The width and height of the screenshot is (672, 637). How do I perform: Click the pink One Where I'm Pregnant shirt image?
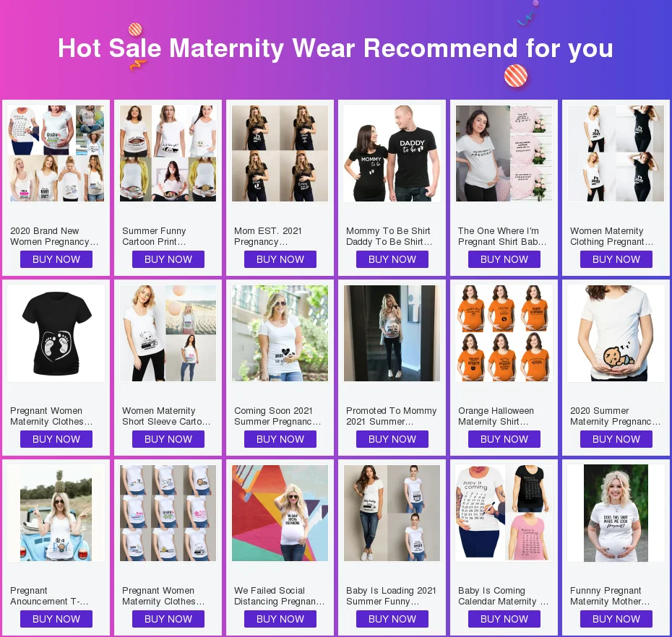click(504, 153)
